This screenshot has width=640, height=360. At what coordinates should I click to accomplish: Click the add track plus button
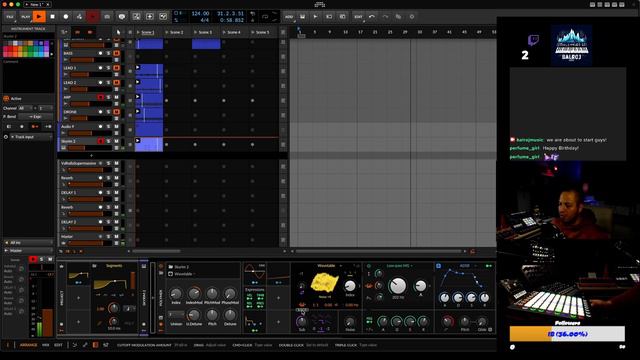click(91, 156)
